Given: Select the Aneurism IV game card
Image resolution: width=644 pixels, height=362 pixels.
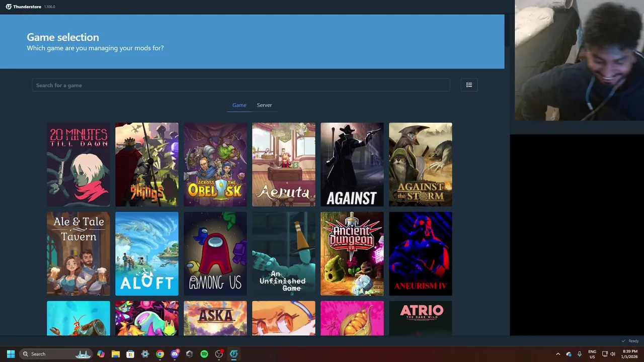Looking at the screenshot, I should tap(421, 253).
